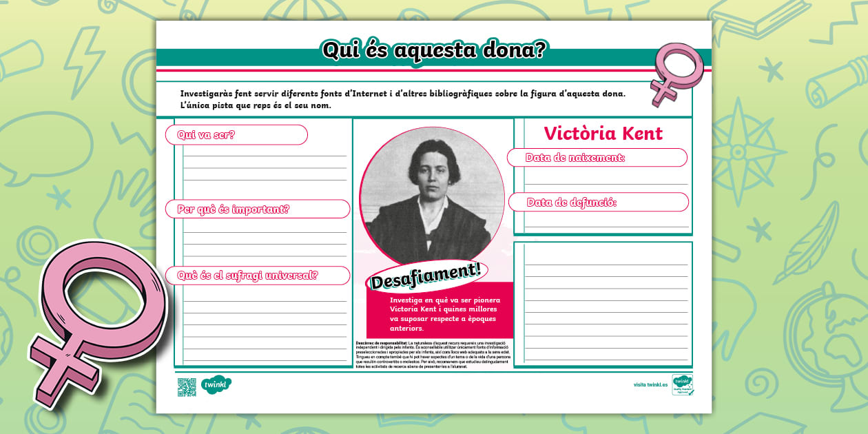The image size is (868, 434).
Task: Select the 'Qui és aquesta dona?' title banner
Action: [x=433, y=48]
